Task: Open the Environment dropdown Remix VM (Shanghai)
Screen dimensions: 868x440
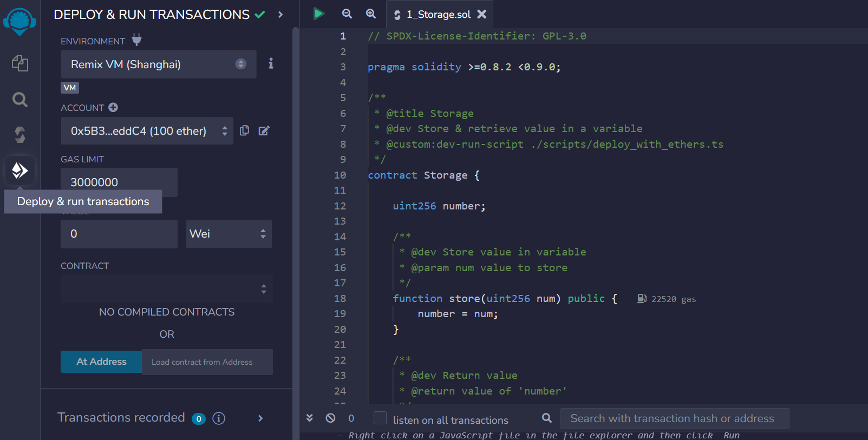Action: click(x=158, y=64)
